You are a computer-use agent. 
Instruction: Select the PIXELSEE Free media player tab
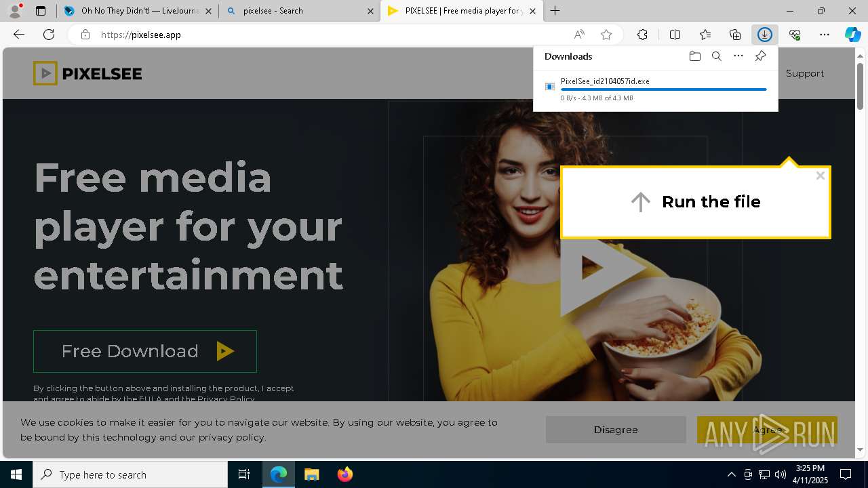pos(461,11)
